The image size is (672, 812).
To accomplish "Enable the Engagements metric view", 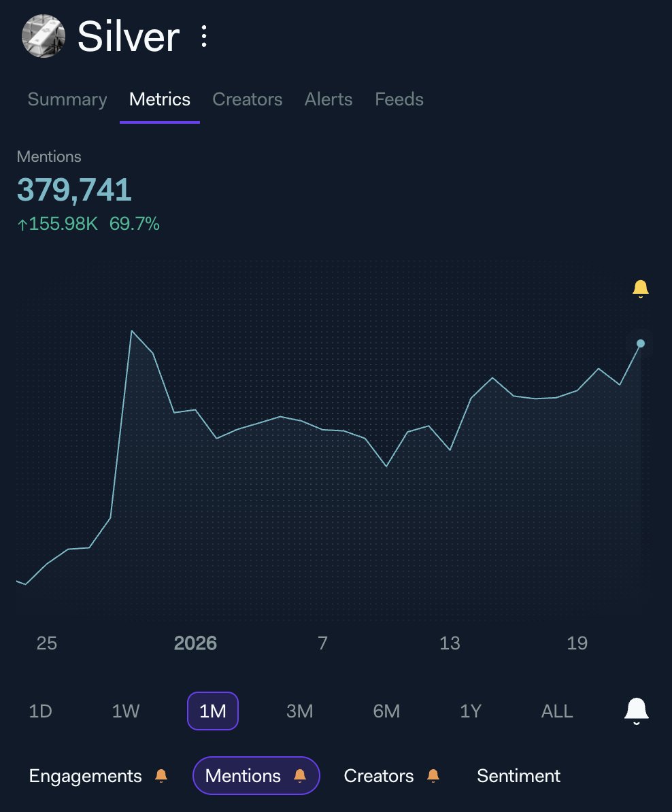I will [84, 775].
